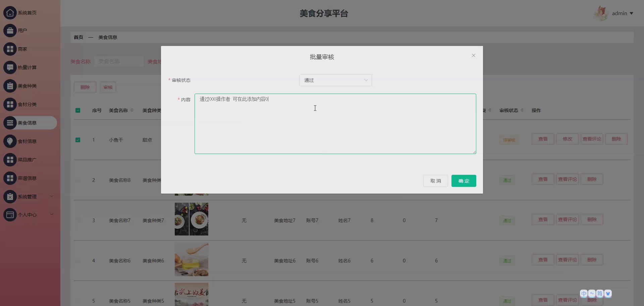
Task: Uncheck the checkbox for row 1 小鱼干
Action: [x=78, y=140]
